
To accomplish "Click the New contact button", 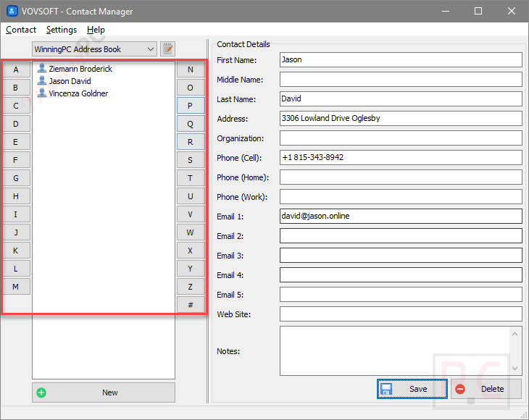I will tap(104, 392).
